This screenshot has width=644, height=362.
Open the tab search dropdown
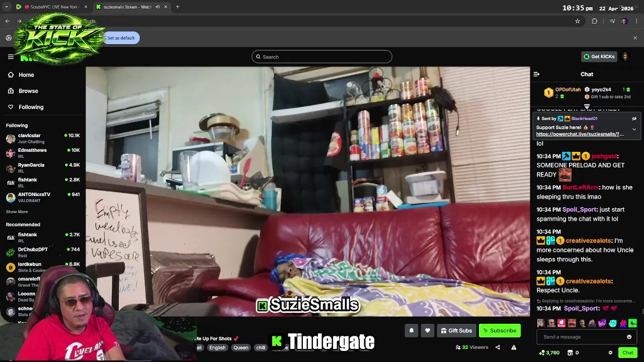click(7, 7)
